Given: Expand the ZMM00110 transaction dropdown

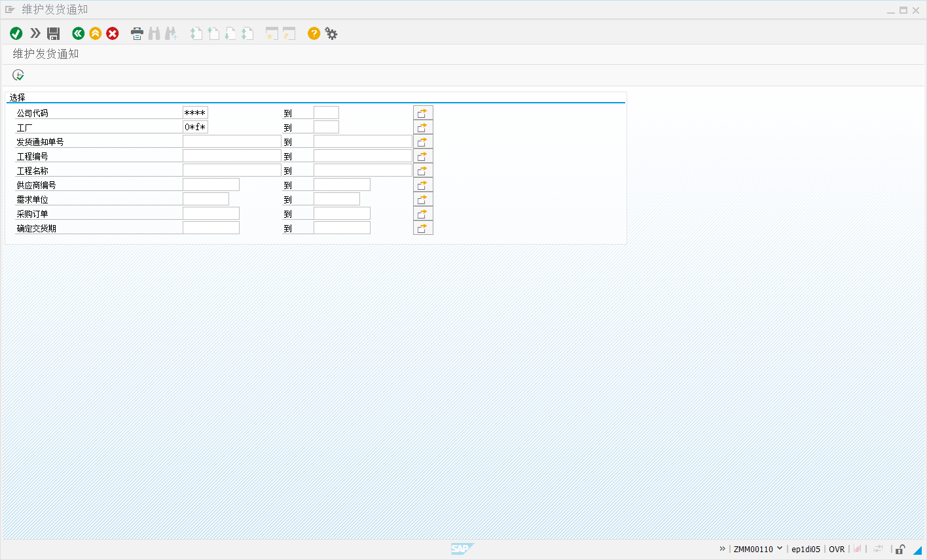Looking at the screenshot, I should [780, 549].
